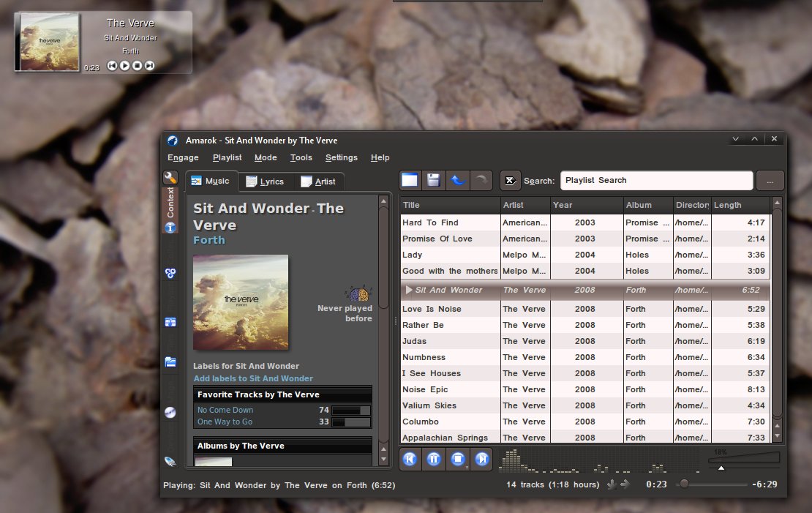Open the Magnatune disc sidebar icon
The image size is (812, 513).
click(170, 413)
